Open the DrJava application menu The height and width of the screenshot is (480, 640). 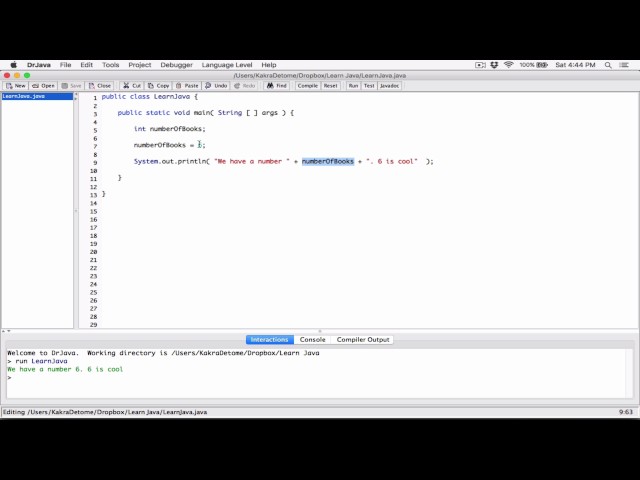pos(39,65)
